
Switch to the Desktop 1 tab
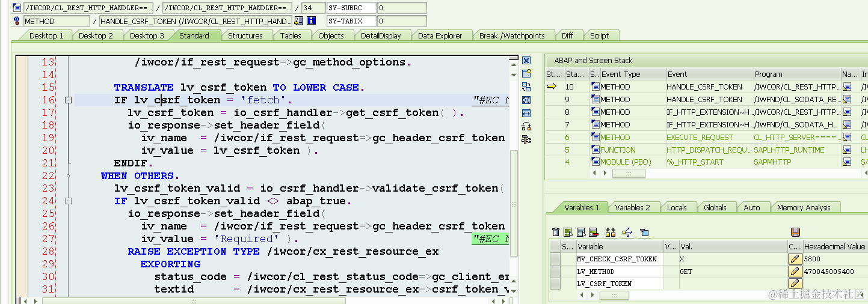pyautogui.click(x=46, y=35)
